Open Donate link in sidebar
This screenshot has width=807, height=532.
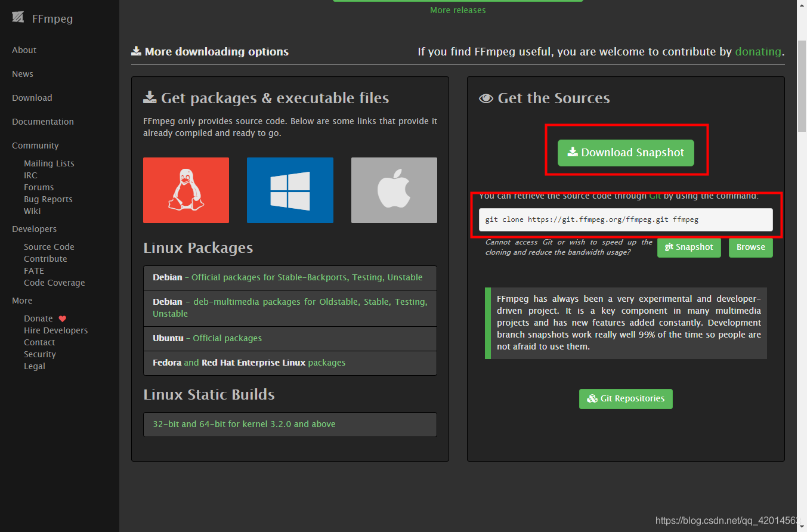click(38, 318)
